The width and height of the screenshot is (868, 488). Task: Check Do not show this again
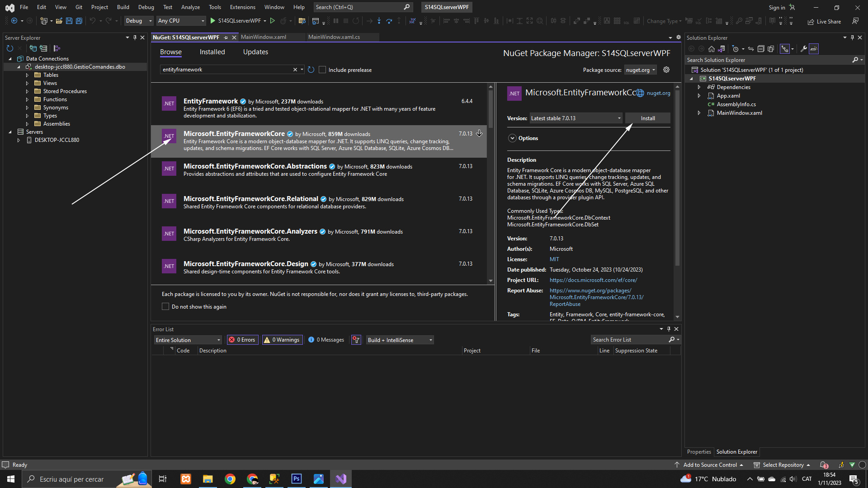click(x=165, y=306)
